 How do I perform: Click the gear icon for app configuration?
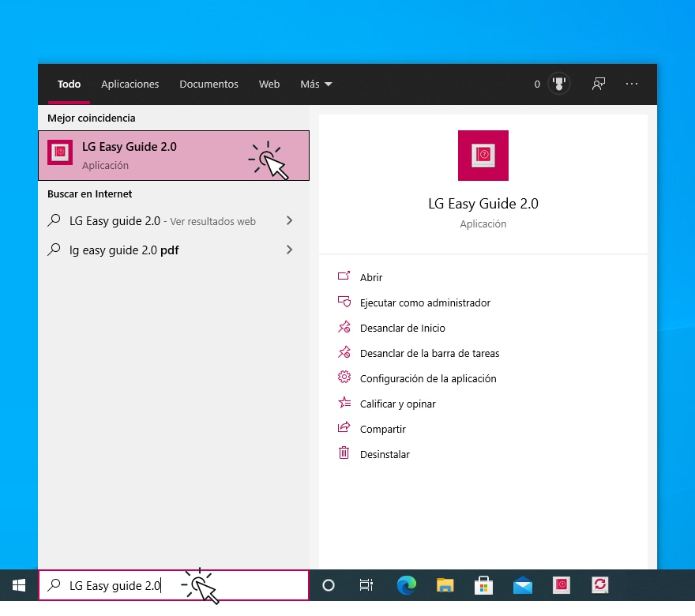tap(344, 377)
